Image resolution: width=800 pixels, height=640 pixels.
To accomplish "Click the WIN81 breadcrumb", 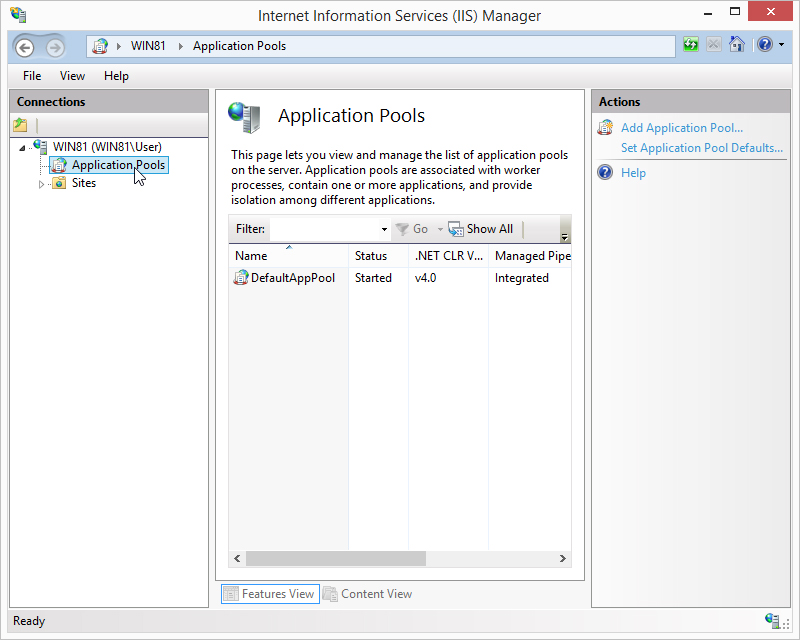I will click(x=148, y=46).
